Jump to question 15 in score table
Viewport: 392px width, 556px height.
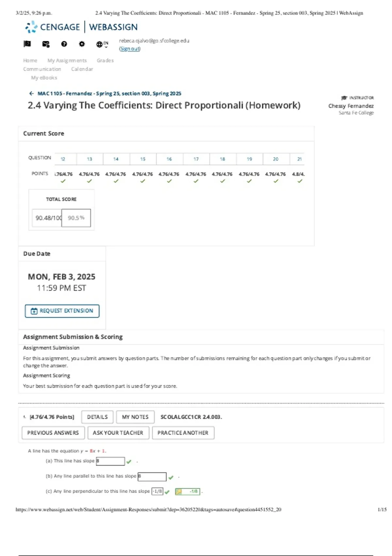143,159
